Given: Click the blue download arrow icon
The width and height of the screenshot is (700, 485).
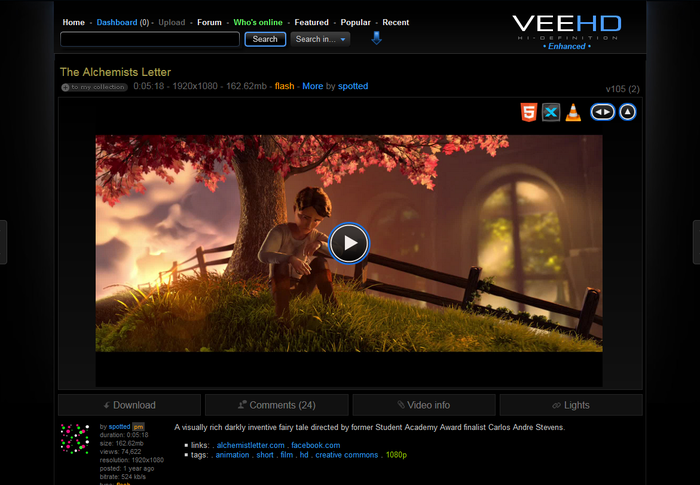Looking at the screenshot, I should [376, 38].
